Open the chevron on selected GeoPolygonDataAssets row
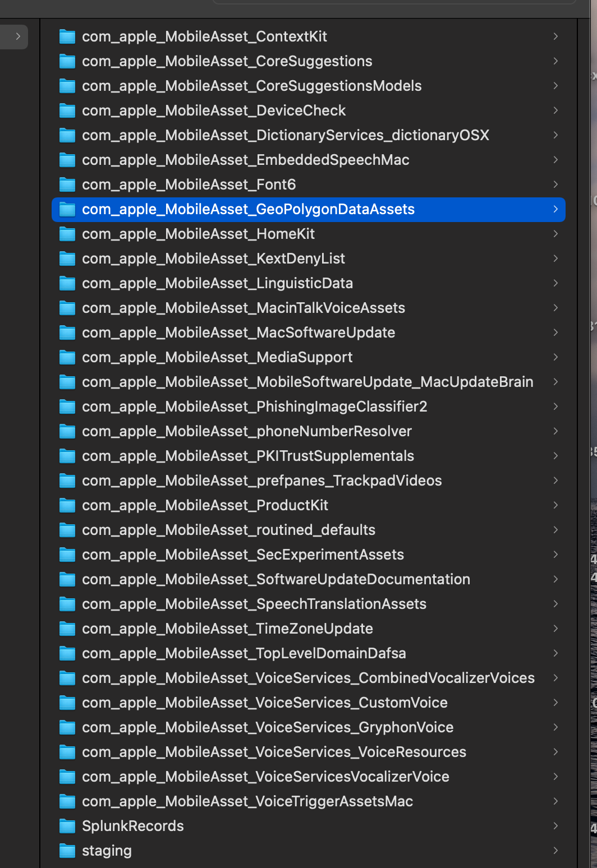This screenshot has width=597, height=868. coord(555,209)
